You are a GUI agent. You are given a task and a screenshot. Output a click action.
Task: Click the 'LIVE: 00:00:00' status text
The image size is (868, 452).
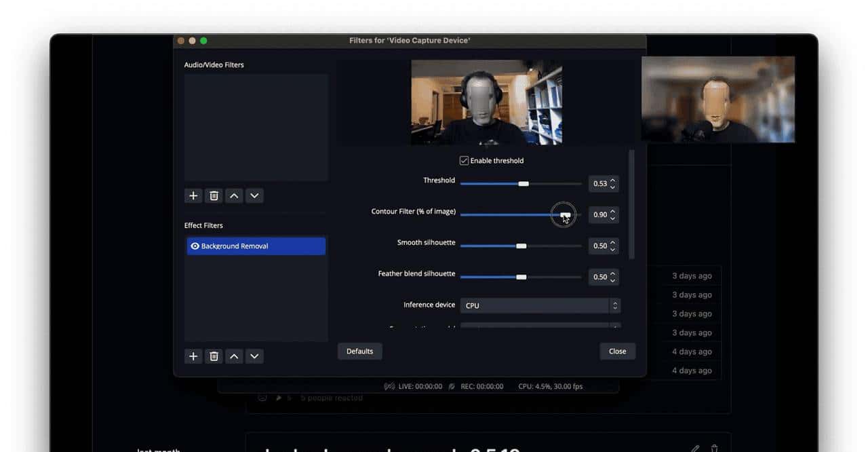pos(420,386)
